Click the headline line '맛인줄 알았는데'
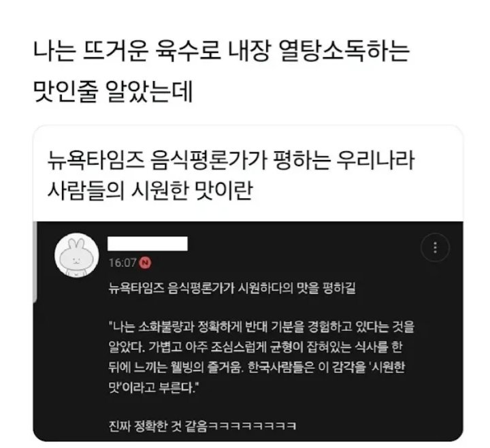Viewport: 490px width, 448px height. pos(113,91)
